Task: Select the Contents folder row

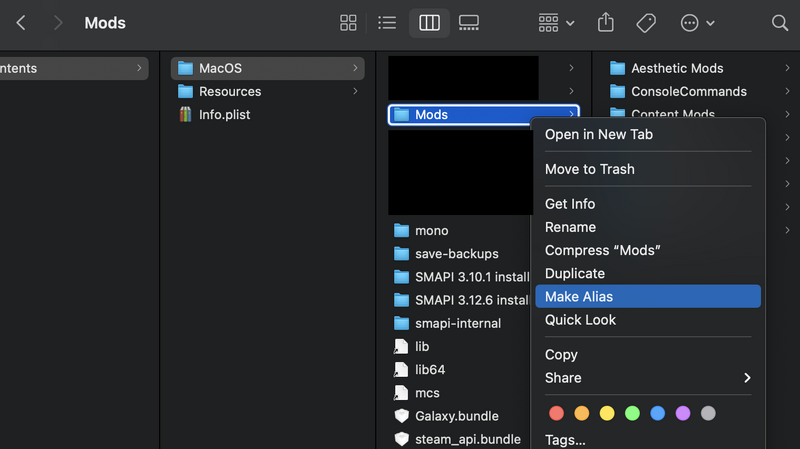Action: coord(74,68)
